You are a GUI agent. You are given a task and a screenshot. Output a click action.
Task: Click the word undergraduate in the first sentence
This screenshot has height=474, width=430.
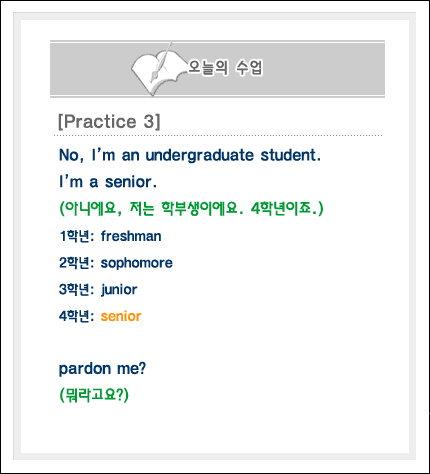tap(200, 156)
